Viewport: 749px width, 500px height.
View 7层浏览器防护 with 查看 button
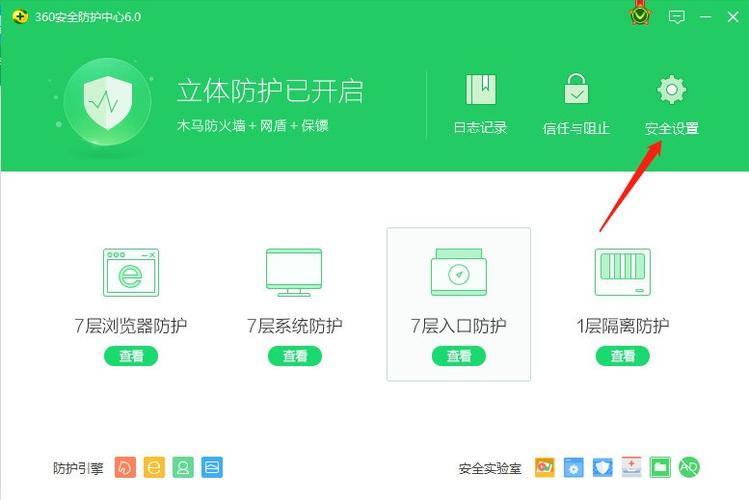pos(131,356)
